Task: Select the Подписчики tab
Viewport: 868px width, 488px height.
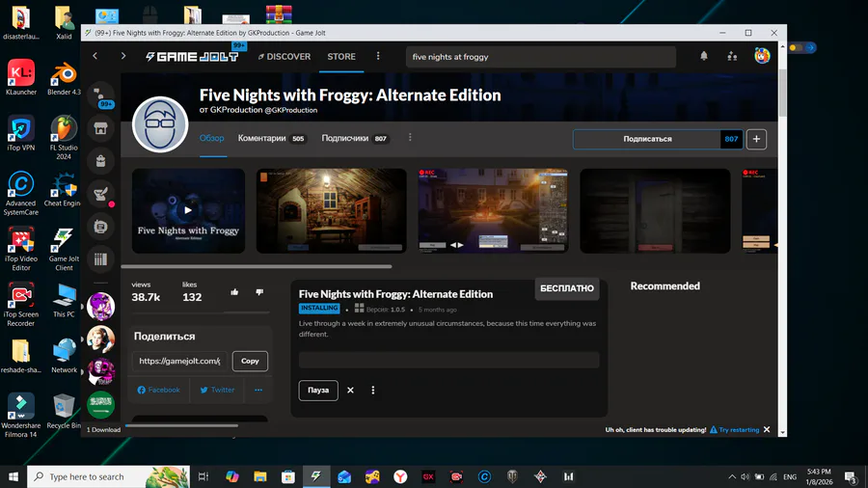Action: pos(355,138)
